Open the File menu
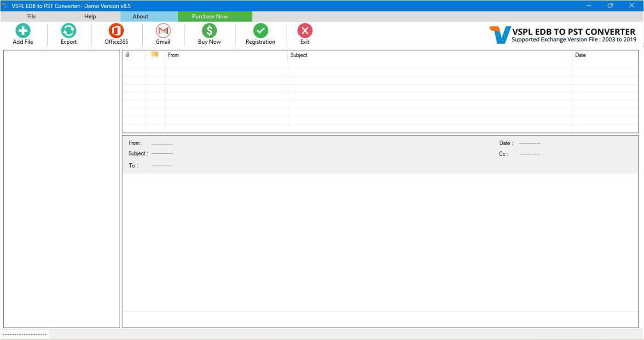Screen dimensions: 644x340 click(x=31, y=16)
